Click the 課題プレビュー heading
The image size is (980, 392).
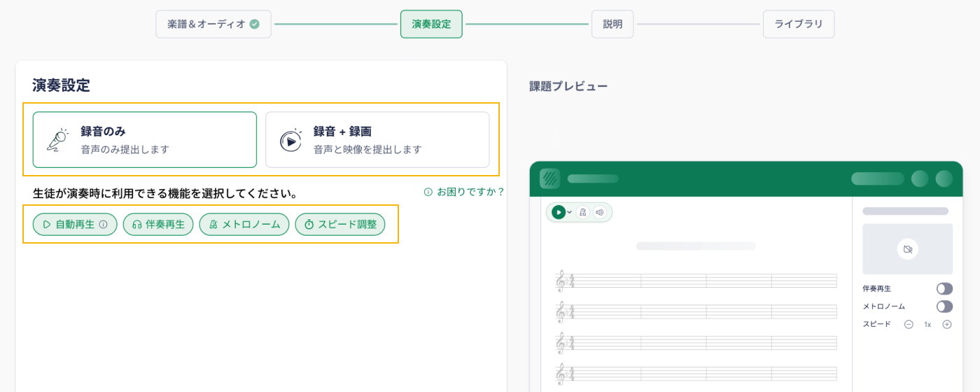point(568,87)
